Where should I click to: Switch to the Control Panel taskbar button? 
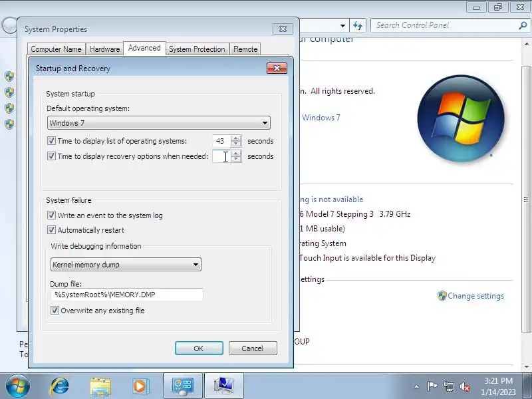[x=182, y=386]
